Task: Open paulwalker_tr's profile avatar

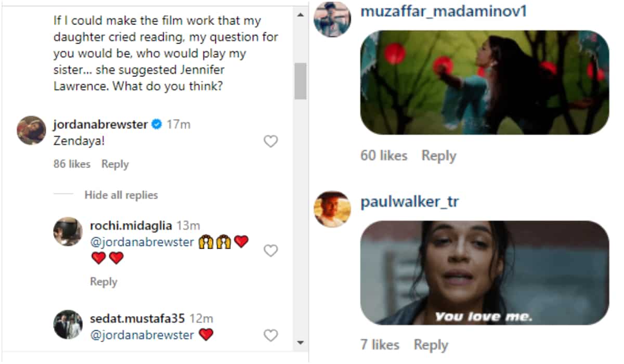Action: 333,209
